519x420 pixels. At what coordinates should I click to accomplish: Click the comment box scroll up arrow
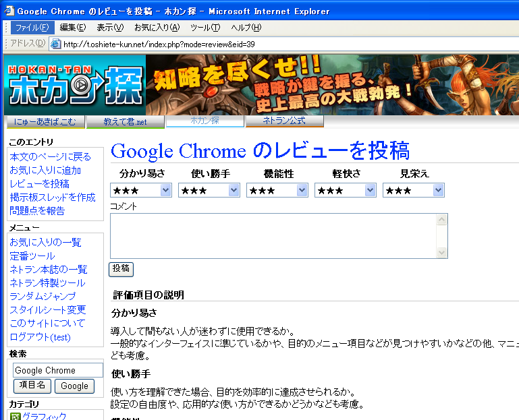pos(441,220)
